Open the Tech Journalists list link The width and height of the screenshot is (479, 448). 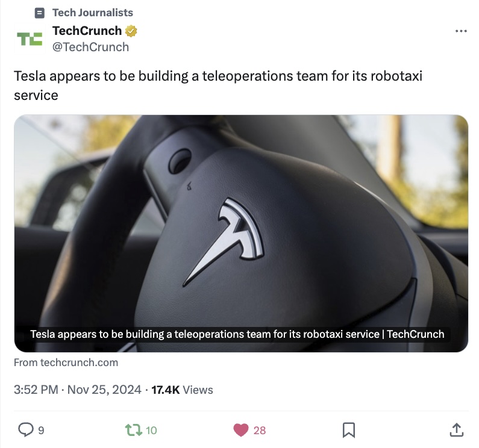click(x=93, y=13)
